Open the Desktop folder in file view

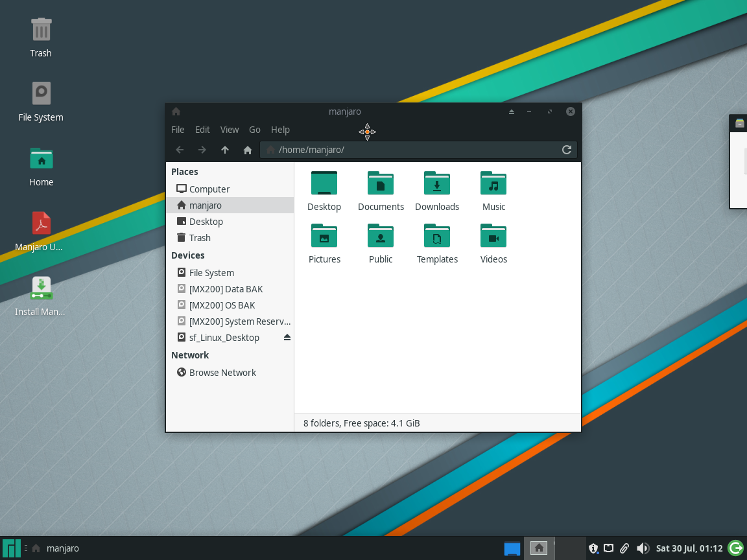pyautogui.click(x=324, y=191)
